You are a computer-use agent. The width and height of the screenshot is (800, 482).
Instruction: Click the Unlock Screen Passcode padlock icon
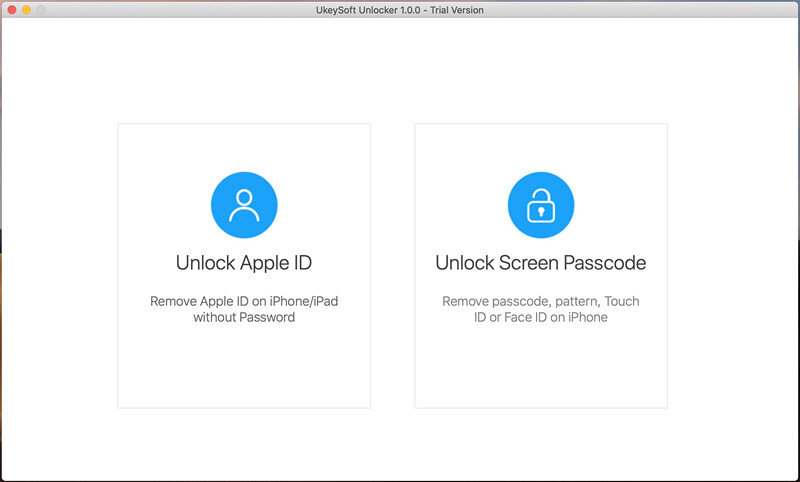pos(541,205)
